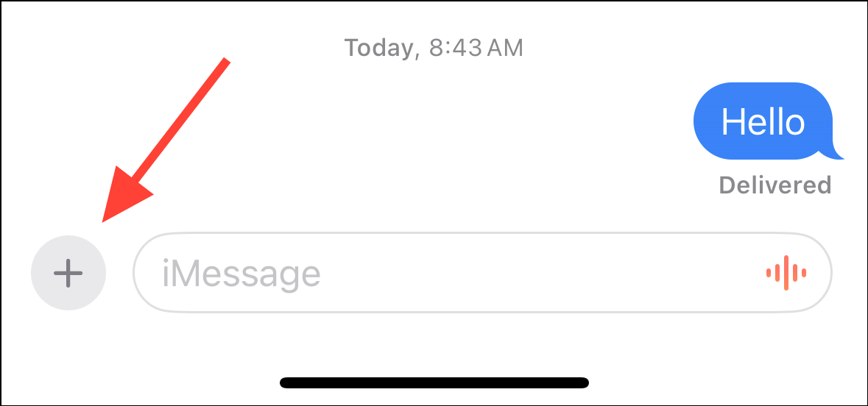Click the iMessage placeholder text
The image size is (868, 406).
click(x=241, y=274)
